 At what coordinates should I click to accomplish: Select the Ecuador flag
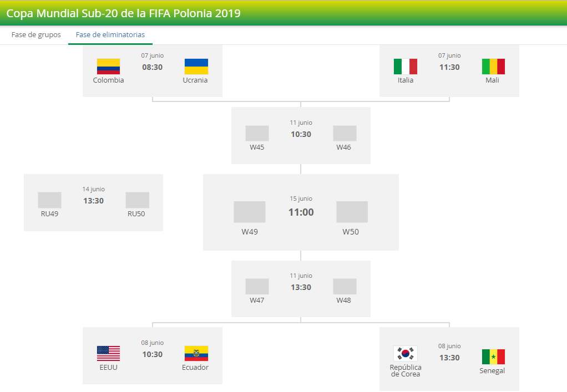point(196,353)
